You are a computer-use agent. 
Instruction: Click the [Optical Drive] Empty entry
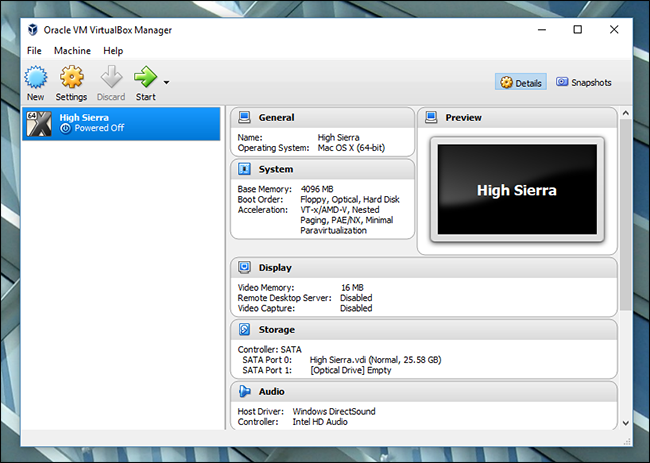351,370
